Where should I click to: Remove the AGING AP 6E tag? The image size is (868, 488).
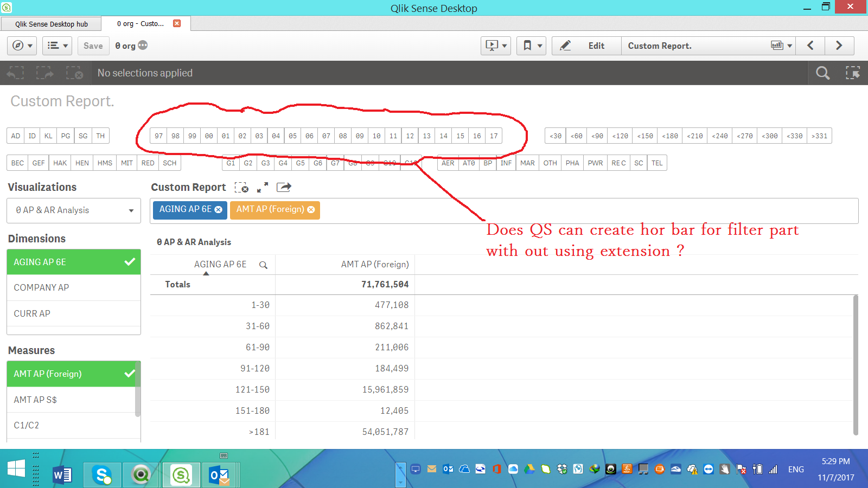219,210
